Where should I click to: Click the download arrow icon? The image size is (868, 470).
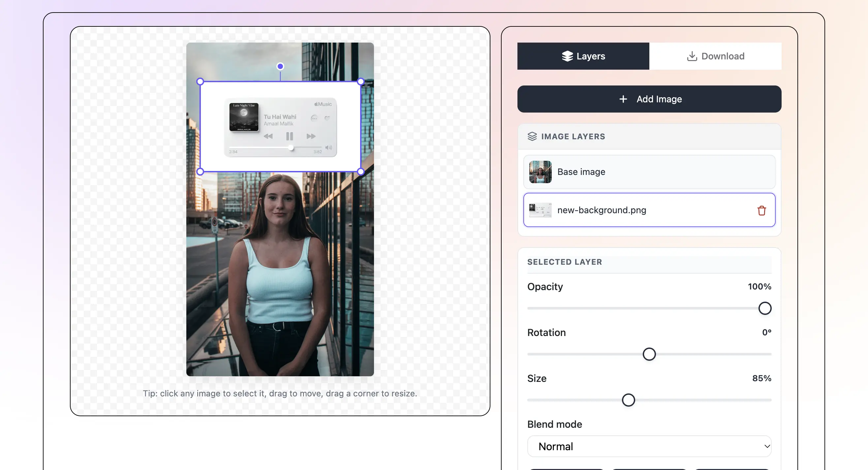[x=692, y=56]
